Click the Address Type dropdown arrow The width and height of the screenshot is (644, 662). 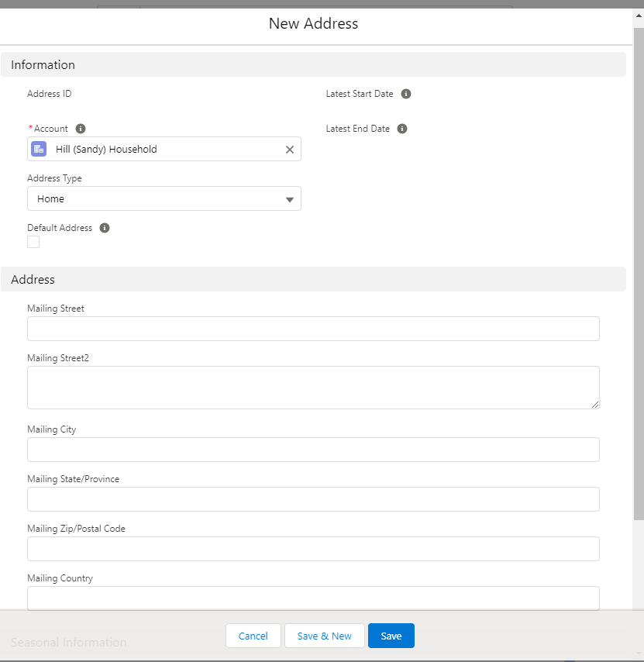coord(290,198)
